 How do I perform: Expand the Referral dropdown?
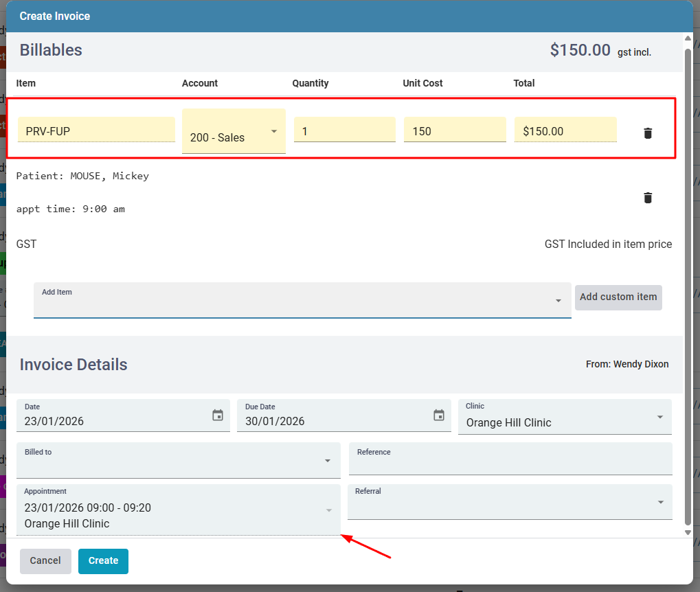660,502
